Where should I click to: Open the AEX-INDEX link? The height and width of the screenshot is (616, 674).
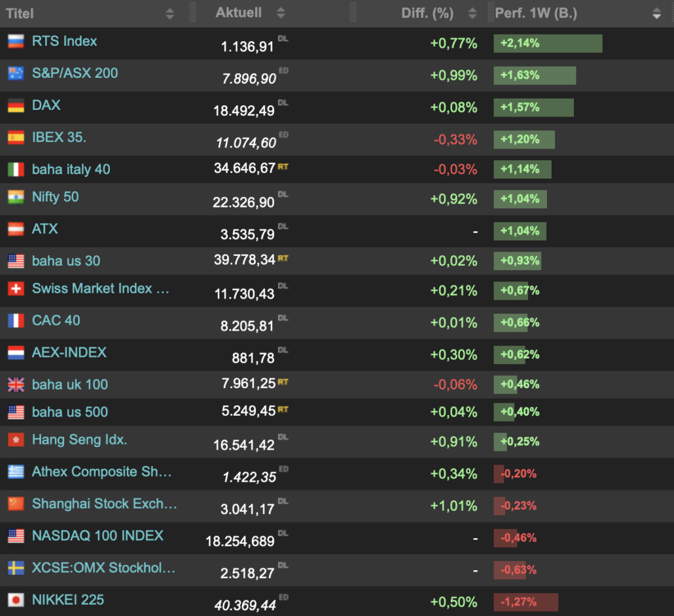tap(69, 352)
